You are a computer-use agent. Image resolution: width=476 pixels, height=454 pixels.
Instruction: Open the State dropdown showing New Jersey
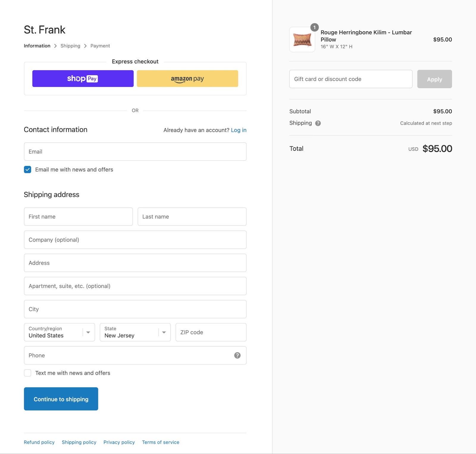(135, 332)
